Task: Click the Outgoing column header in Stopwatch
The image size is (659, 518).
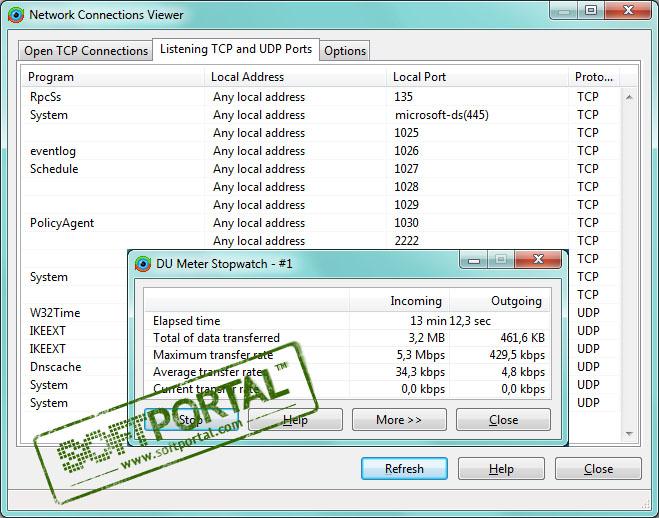Action: coord(500,300)
